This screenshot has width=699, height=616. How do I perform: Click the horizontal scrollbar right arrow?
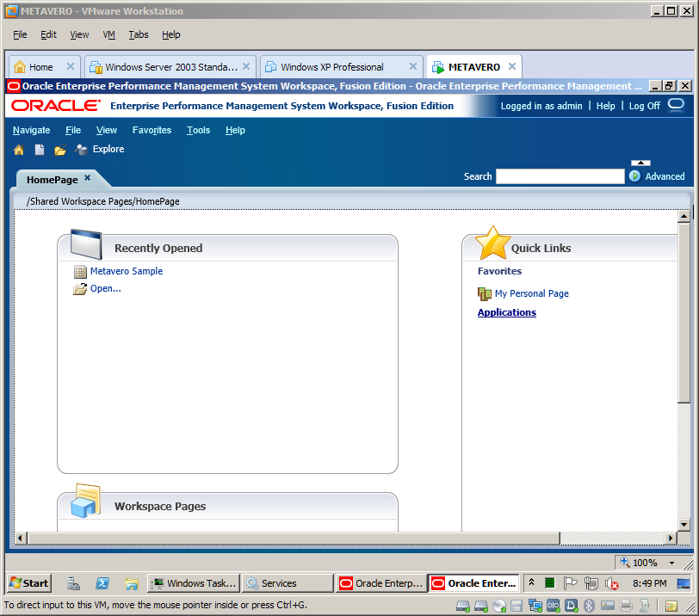click(x=671, y=538)
